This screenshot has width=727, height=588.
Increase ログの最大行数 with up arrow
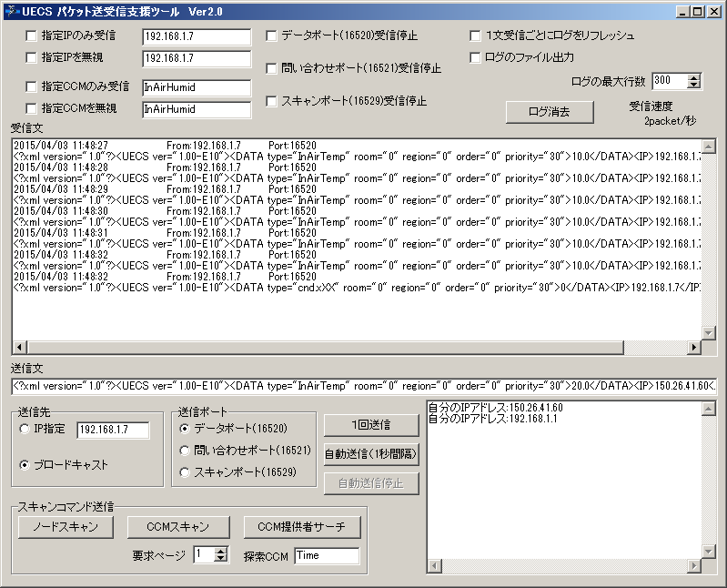tap(695, 77)
